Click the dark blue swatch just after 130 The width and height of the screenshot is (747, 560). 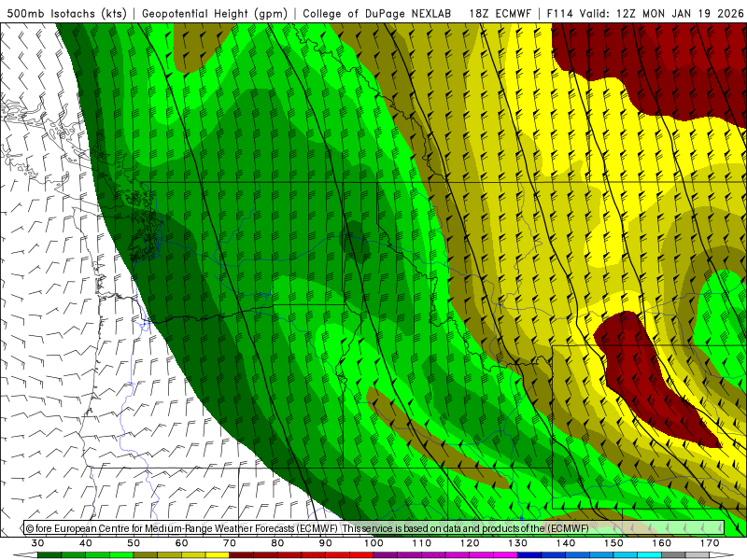tap(529, 555)
